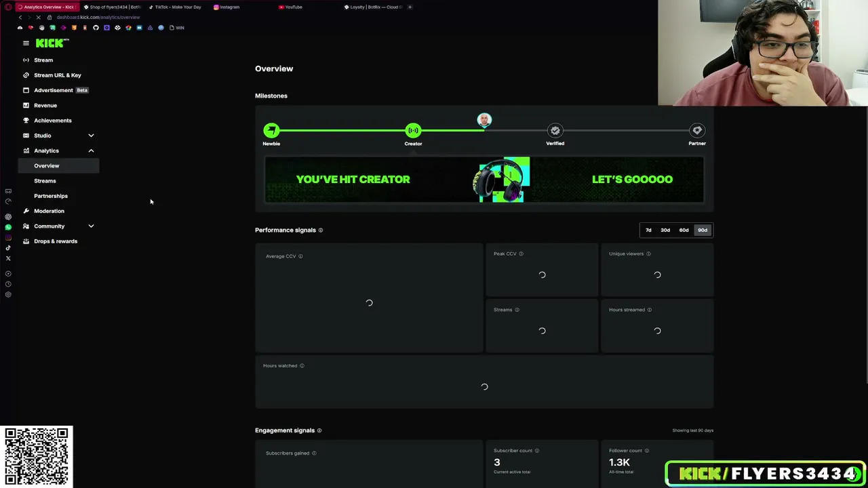Click the Stream broadcast icon in sidebar
The height and width of the screenshot is (488, 868).
pyautogui.click(x=26, y=60)
